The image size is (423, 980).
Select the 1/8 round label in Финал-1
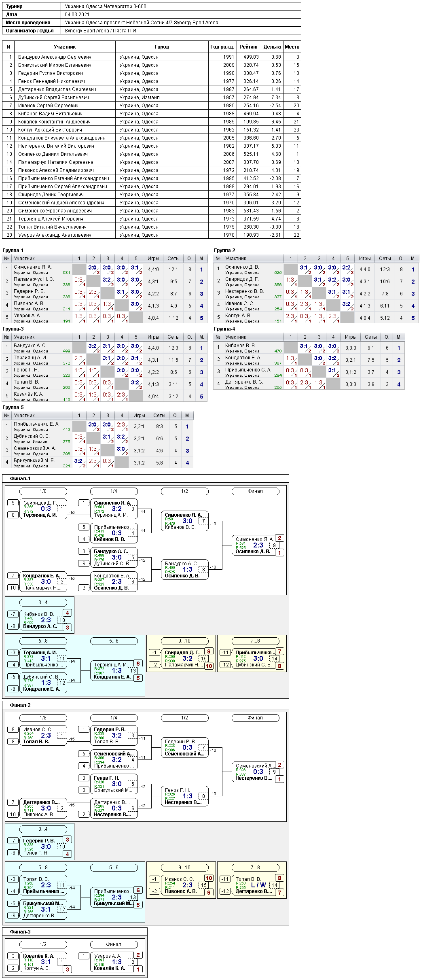pos(43,491)
